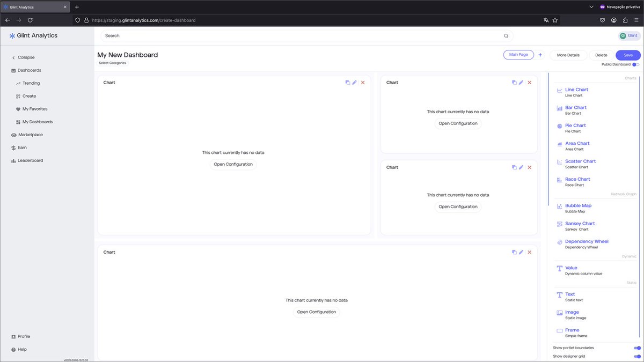
Task: Save the dashboard
Action: tap(628, 55)
